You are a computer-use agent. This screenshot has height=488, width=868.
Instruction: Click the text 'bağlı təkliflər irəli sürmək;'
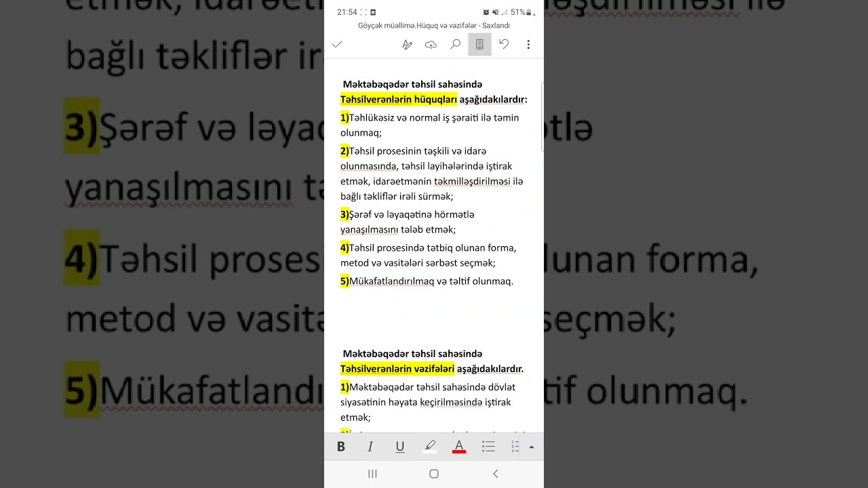pyautogui.click(x=397, y=197)
